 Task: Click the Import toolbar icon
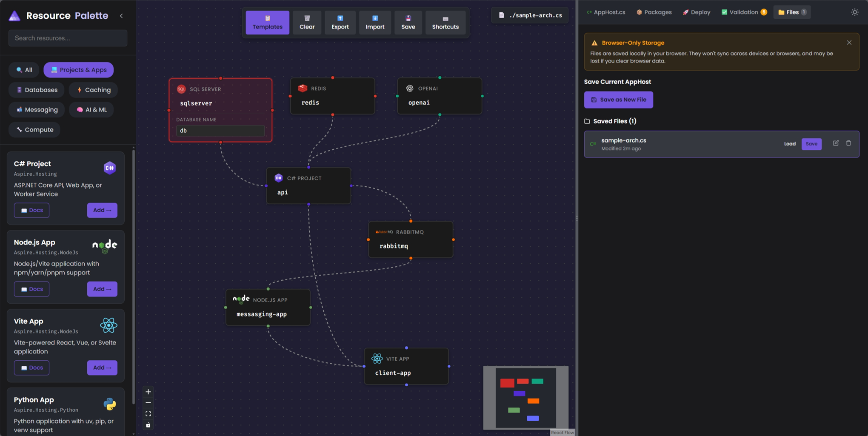click(x=375, y=22)
